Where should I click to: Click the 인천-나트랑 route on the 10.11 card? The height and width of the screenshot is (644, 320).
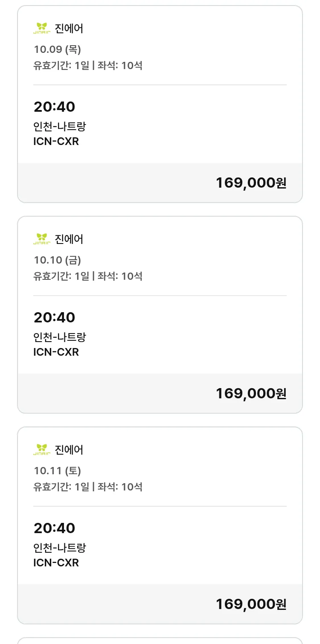click(60, 548)
